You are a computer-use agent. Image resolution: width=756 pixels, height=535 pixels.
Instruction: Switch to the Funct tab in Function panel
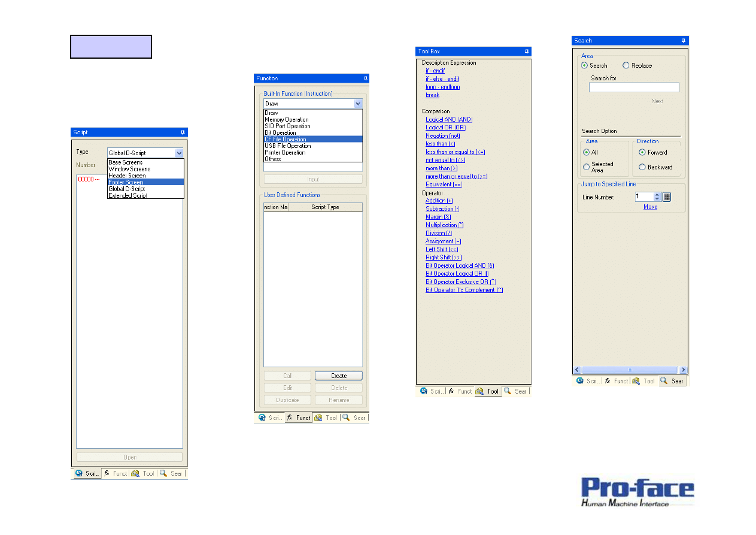(298, 418)
